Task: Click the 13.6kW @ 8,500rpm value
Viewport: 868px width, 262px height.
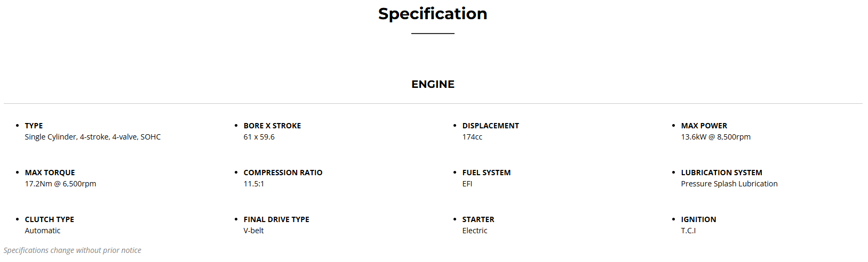Action: click(715, 137)
